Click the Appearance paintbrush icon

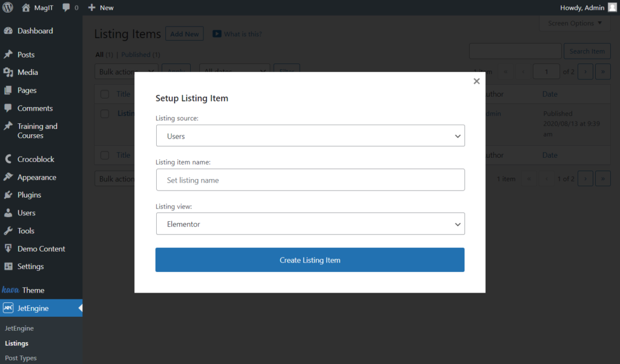click(x=8, y=177)
